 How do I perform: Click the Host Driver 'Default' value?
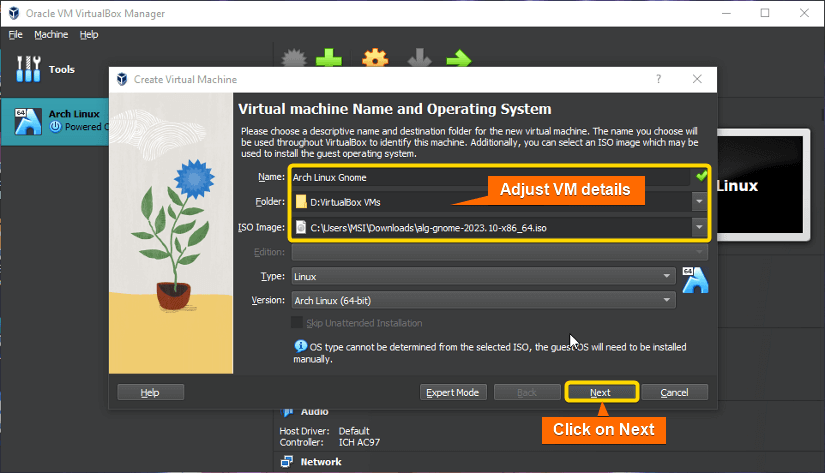pos(354,431)
